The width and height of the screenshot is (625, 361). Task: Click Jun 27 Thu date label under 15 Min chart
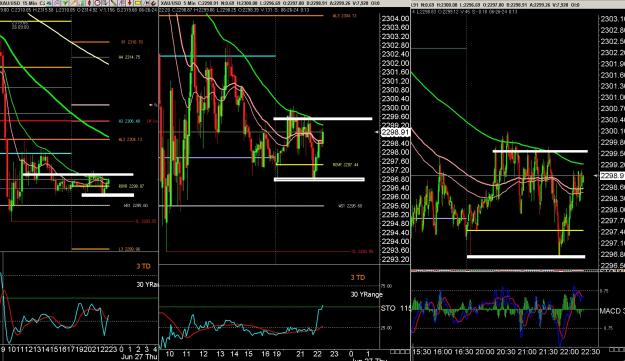[x=139, y=357]
